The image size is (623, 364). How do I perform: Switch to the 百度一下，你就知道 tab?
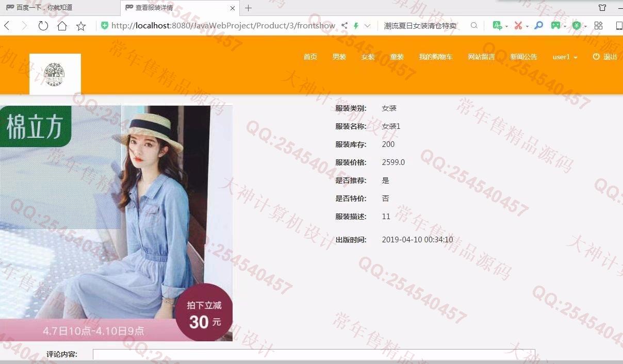[60, 8]
